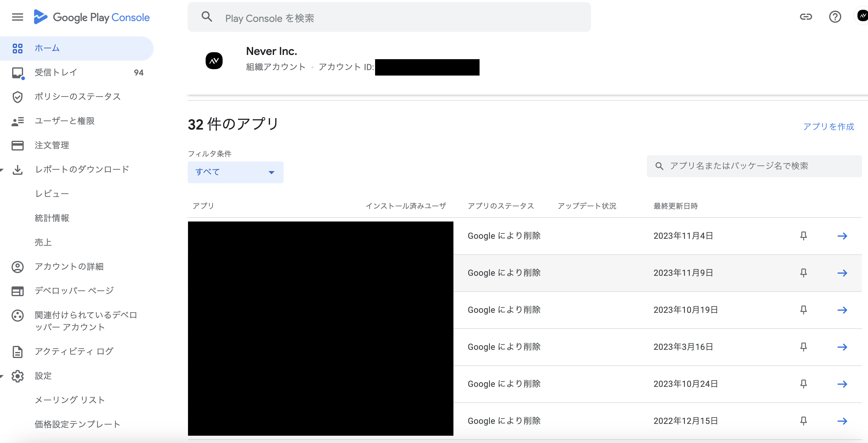The image size is (868, 443).
Task: Click the 受信トレイ inbox icon
Action: pyautogui.click(x=18, y=73)
